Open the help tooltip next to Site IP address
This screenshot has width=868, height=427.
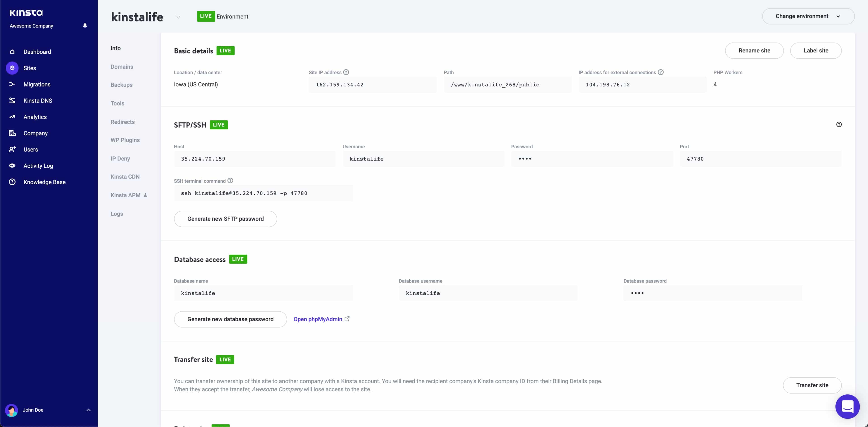(x=346, y=72)
